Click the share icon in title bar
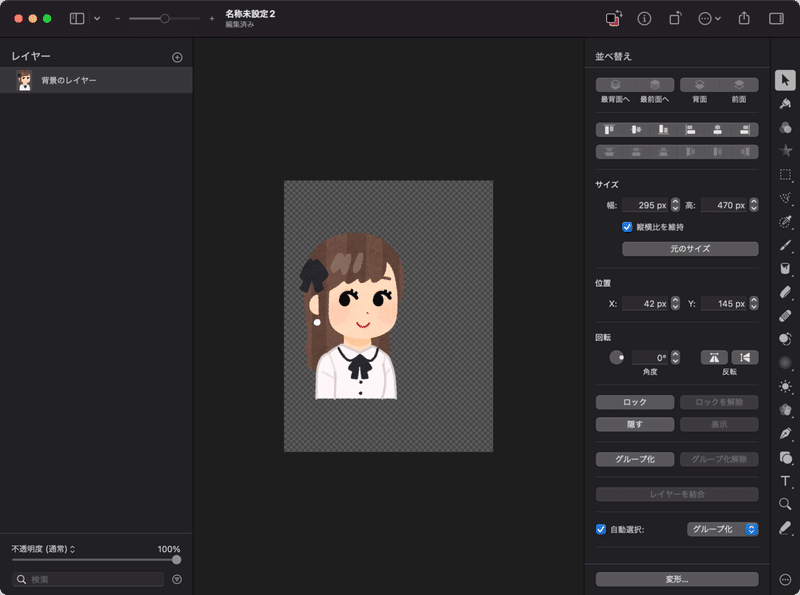Image resolution: width=800 pixels, height=595 pixels. [x=744, y=19]
